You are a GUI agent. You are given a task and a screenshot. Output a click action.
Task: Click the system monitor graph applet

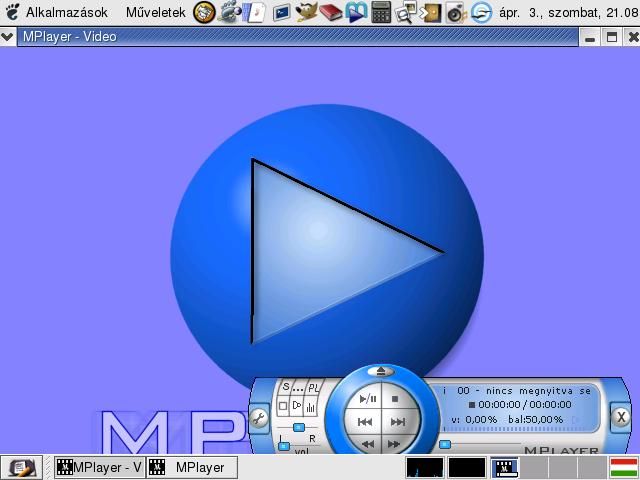coord(425,467)
